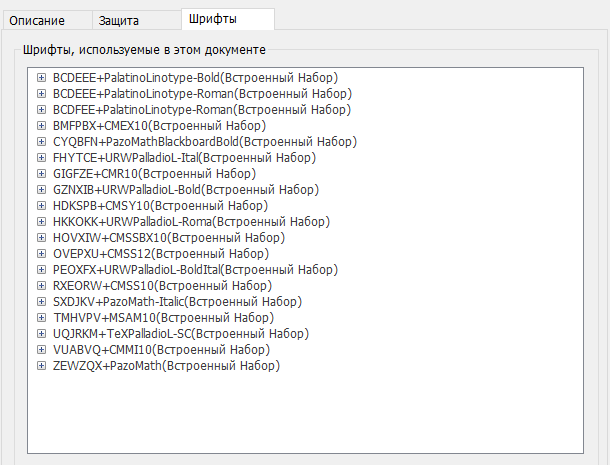This screenshot has width=610, height=465.
Task: Select the SXDJKV+PazoMath-Italic row text
Action: click(x=177, y=302)
